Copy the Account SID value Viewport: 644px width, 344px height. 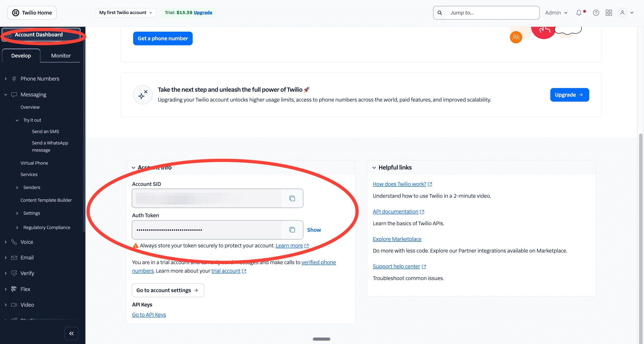(292, 198)
